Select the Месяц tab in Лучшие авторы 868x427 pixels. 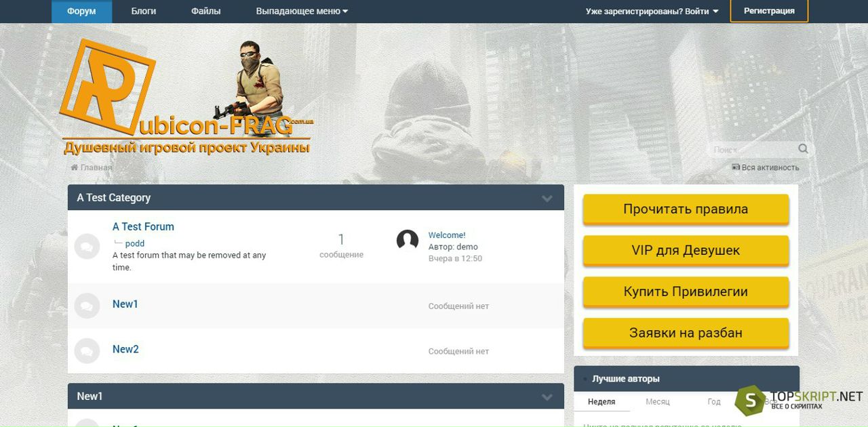[x=657, y=401]
